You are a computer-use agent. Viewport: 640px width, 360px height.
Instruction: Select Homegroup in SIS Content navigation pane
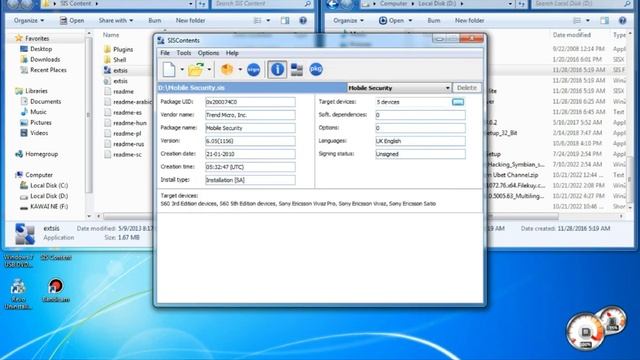[x=42, y=154]
